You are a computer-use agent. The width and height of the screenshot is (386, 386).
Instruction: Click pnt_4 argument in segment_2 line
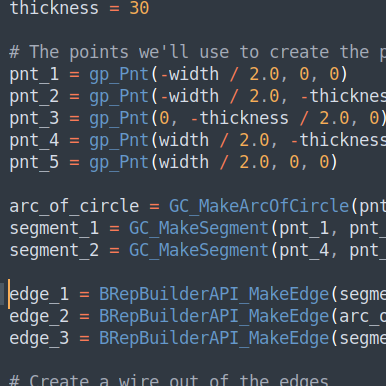tap(304, 250)
